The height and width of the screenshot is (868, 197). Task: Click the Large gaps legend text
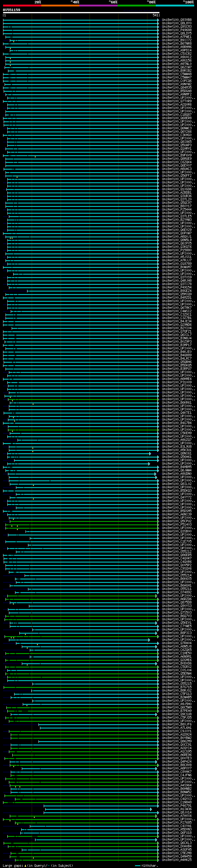click(38, 866)
